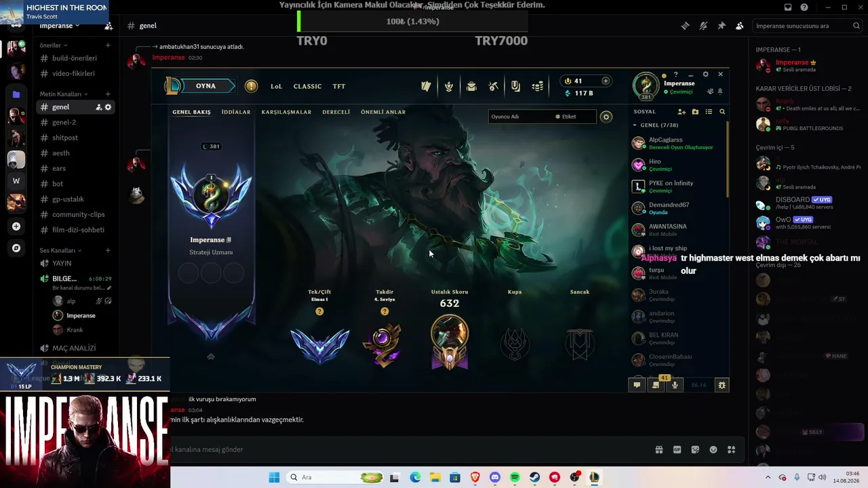Search in the Imperanse sunucusunu ara box
Image resolution: width=868 pixels, height=488 pixels.
808,26
